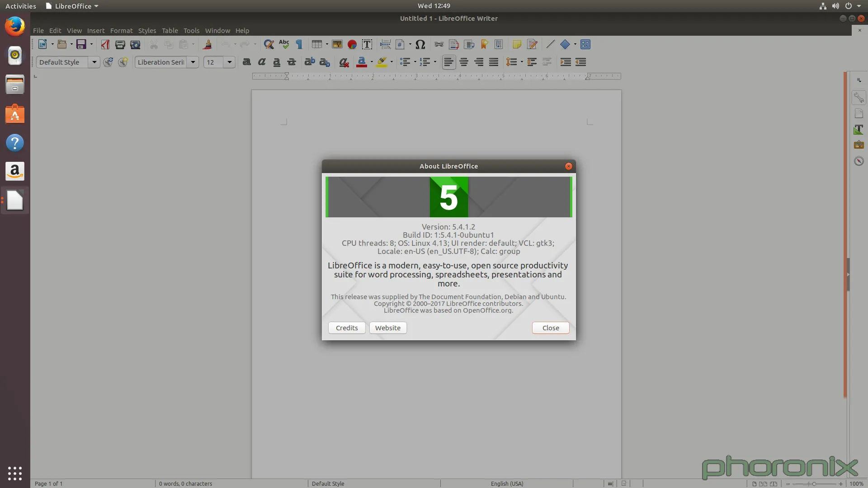
Task: Toggle Formatting Marks pilcrow icon
Action: tap(299, 44)
